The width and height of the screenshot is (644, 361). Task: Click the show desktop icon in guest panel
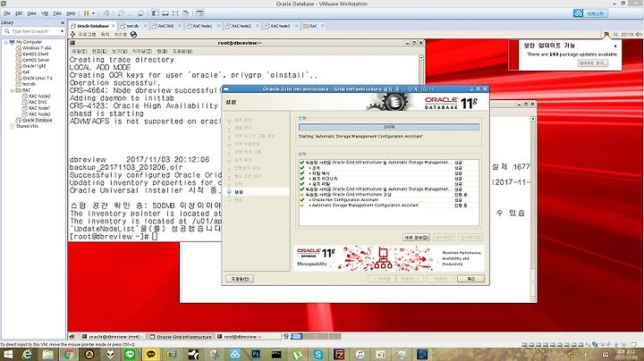coord(72,336)
